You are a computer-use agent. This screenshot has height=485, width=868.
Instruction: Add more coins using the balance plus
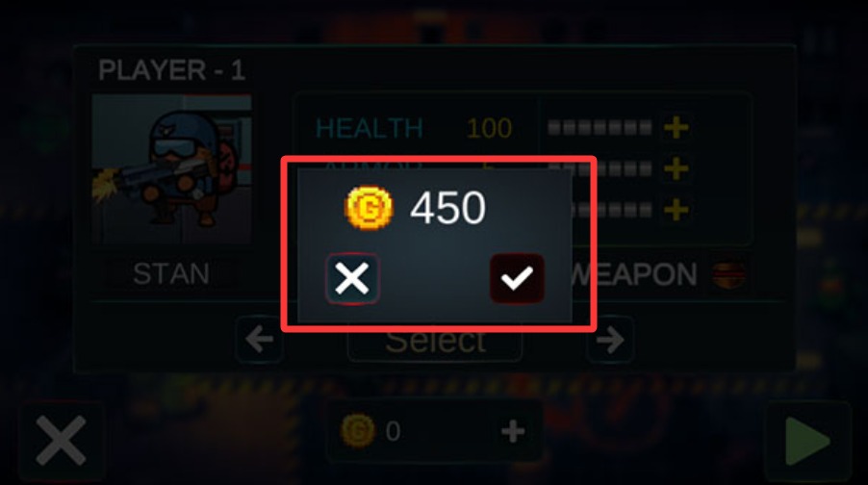coord(513,431)
